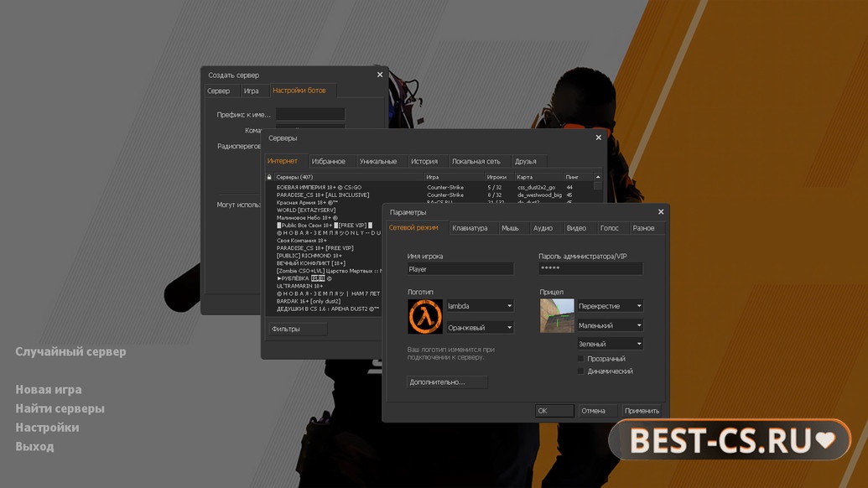Open the lambda logo dropdown
This screenshot has width=868, height=488.
480,306
